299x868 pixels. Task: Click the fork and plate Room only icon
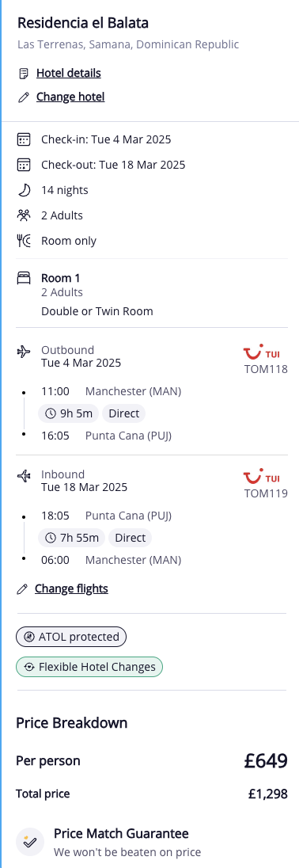tap(23, 241)
